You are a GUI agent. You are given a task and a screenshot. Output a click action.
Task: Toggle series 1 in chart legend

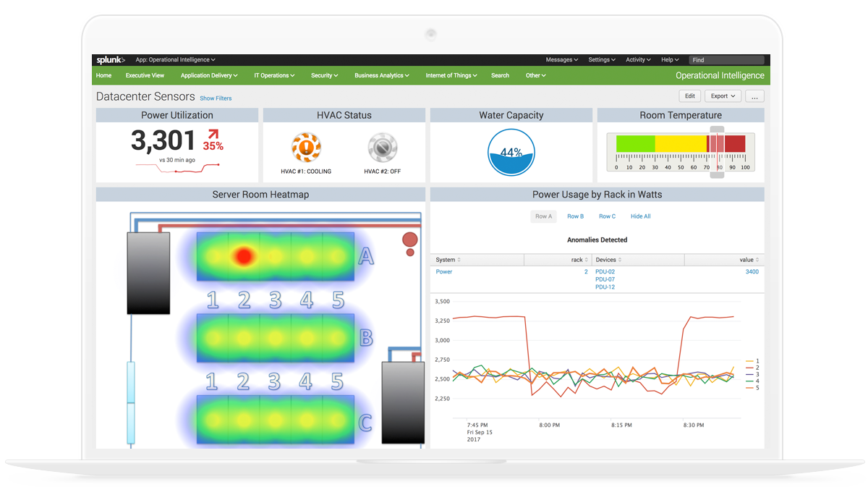[x=752, y=360]
